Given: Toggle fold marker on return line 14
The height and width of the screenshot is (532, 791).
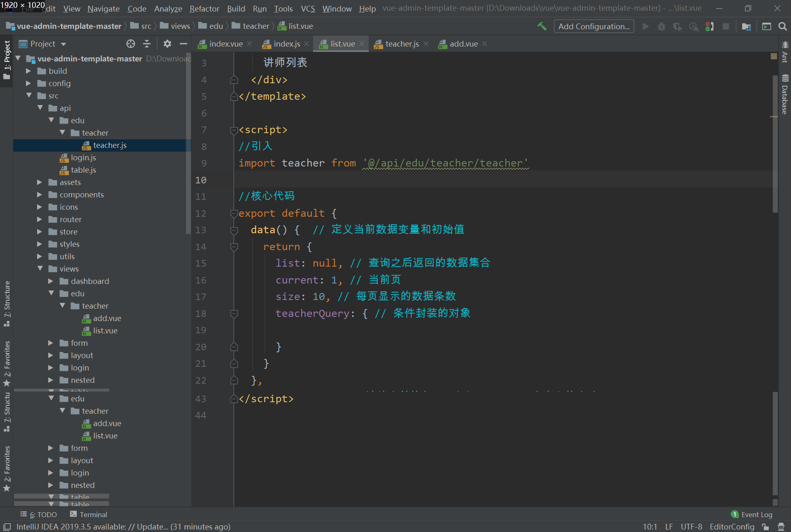Looking at the screenshot, I should pos(234,247).
